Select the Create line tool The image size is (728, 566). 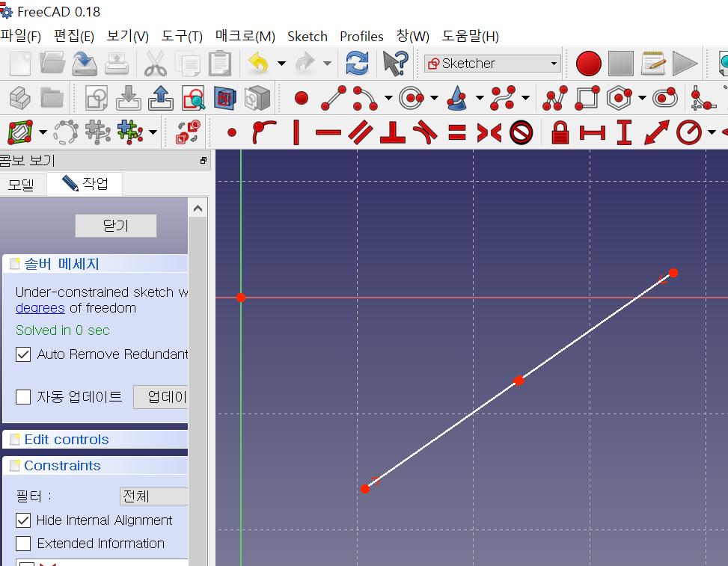coord(334,98)
